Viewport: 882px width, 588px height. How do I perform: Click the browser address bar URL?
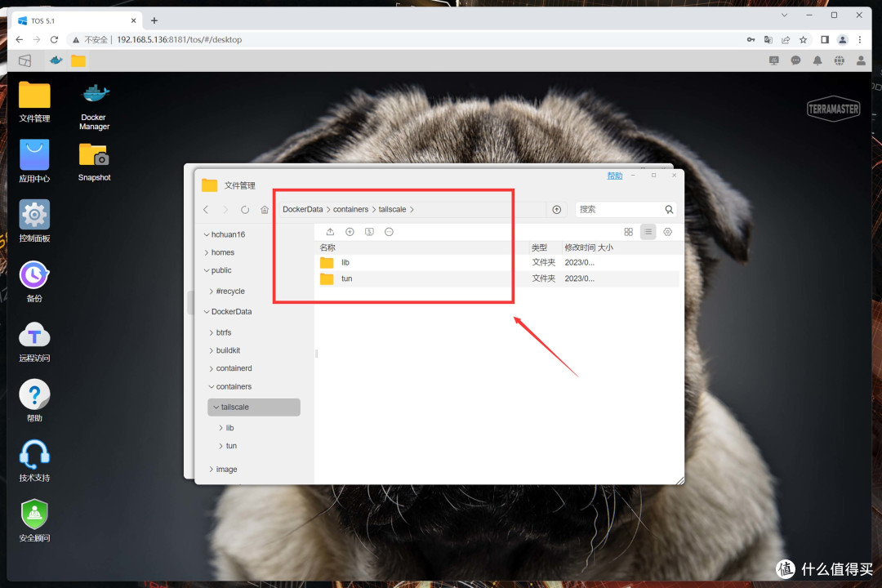click(179, 40)
